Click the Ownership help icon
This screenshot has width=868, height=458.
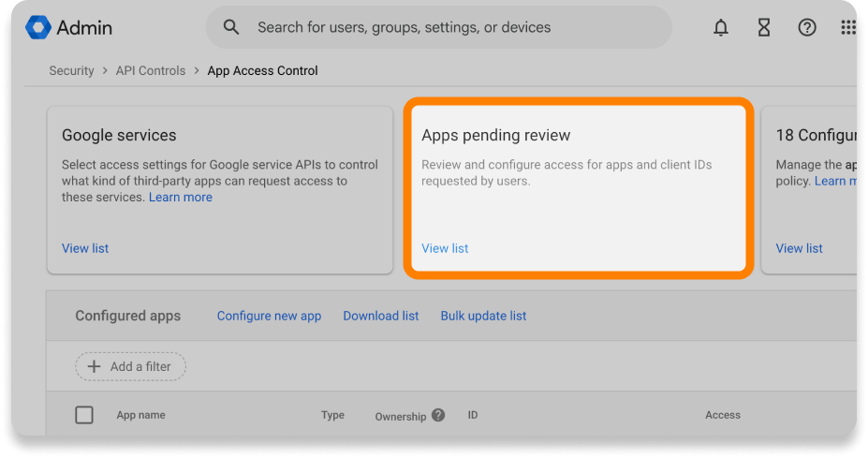click(438, 415)
